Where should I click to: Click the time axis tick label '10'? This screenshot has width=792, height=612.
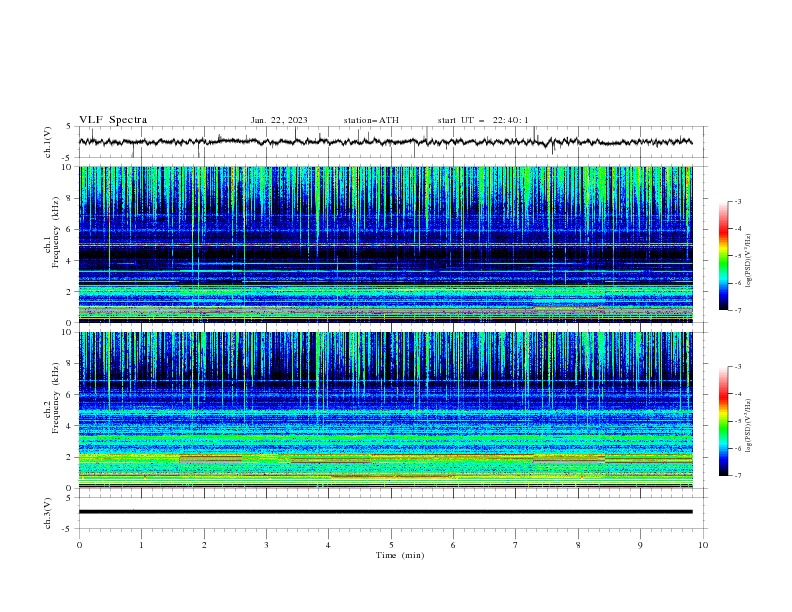click(x=703, y=545)
